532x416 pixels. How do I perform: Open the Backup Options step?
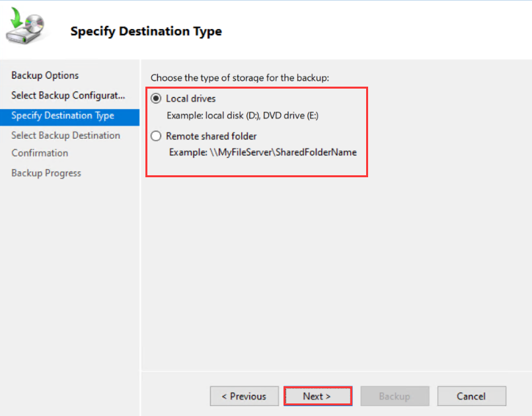44,75
